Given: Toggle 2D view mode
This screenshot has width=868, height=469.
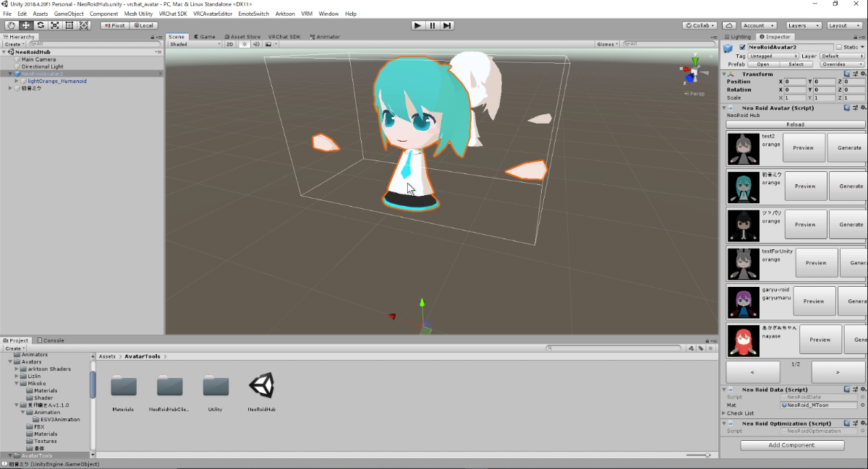Looking at the screenshot, I should [229, 44].
